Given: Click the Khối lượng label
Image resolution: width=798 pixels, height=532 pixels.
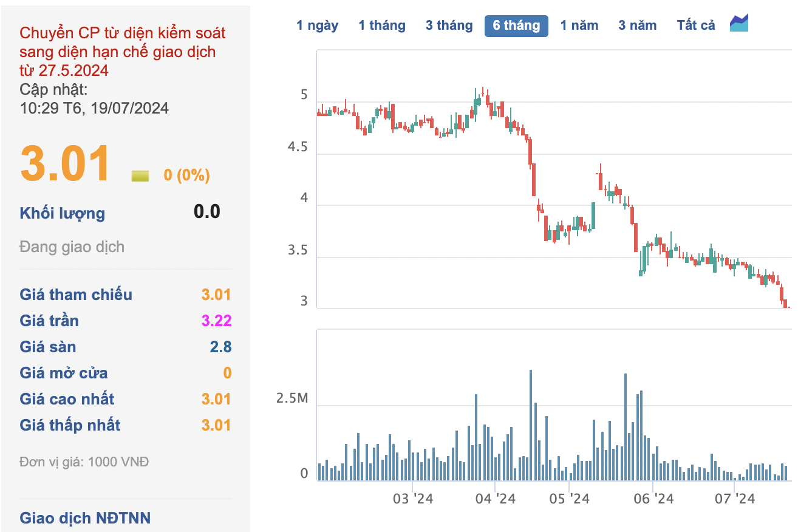Looking at the screenshot, I should [x=63, y=213].
